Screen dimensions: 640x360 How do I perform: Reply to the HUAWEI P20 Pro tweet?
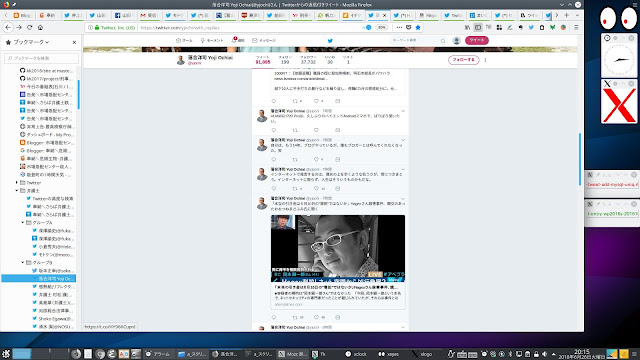pyautogui.click(x=273, y=130)
